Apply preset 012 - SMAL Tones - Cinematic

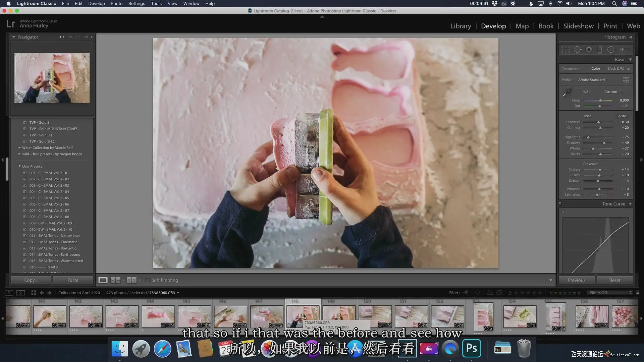tap(53, 242)
